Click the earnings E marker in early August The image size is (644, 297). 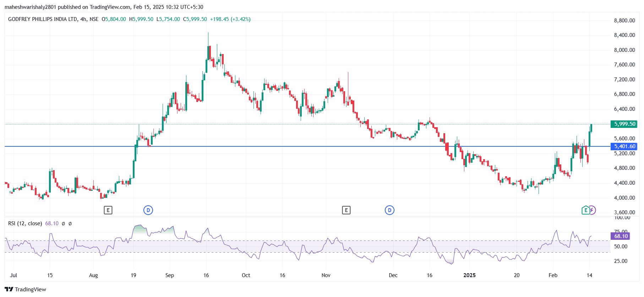pyautogui.click(x=108, y=210)
